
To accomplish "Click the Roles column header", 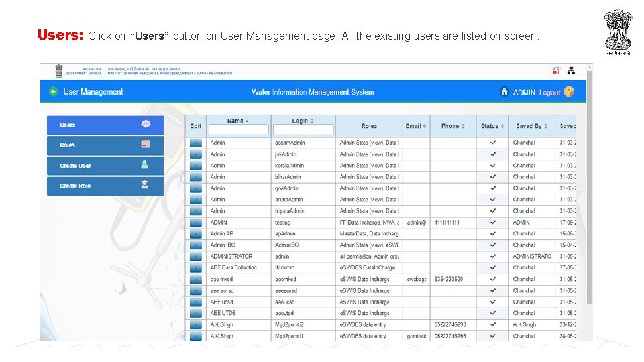I will [369, 126].
